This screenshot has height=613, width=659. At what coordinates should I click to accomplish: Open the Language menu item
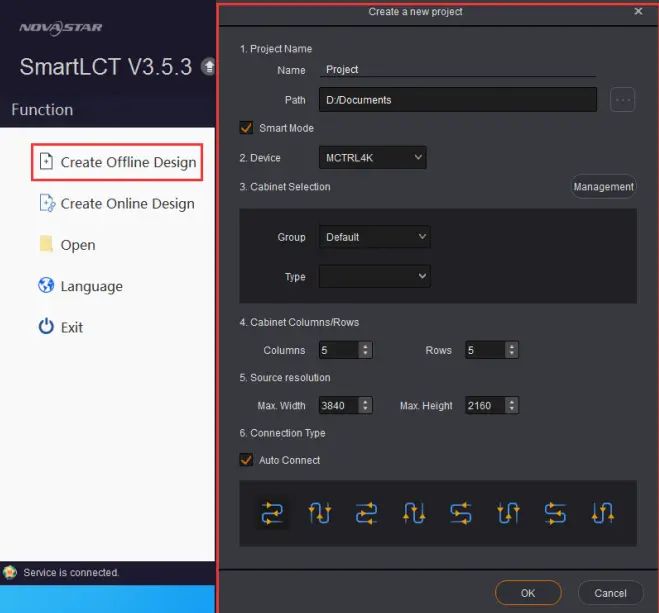point(81,286)
